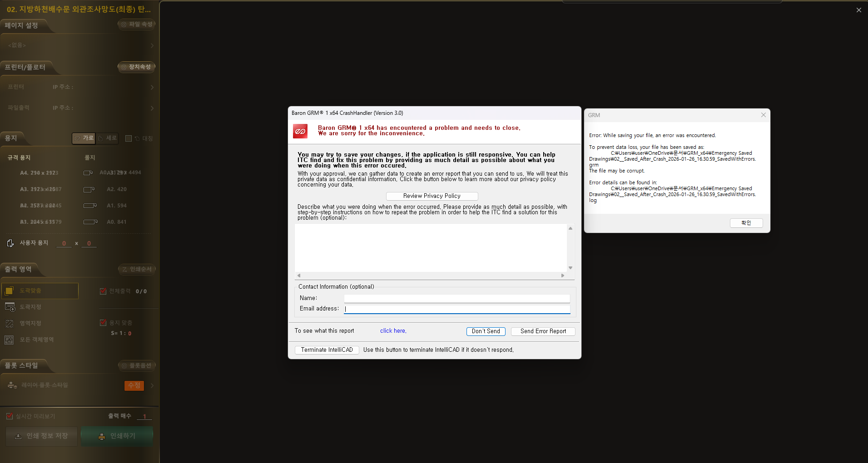868x463 pixels.
Task: Click roll paper icon beside A0 4494
Action: pyautogui.click(x=88, y=173)
